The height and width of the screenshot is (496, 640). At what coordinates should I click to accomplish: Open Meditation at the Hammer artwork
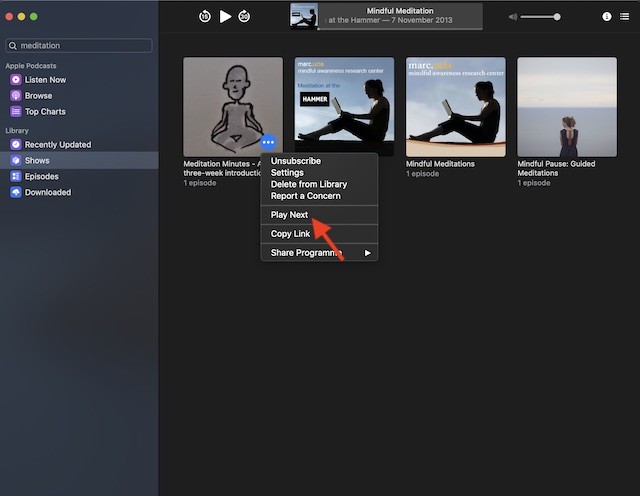point(344,107)
